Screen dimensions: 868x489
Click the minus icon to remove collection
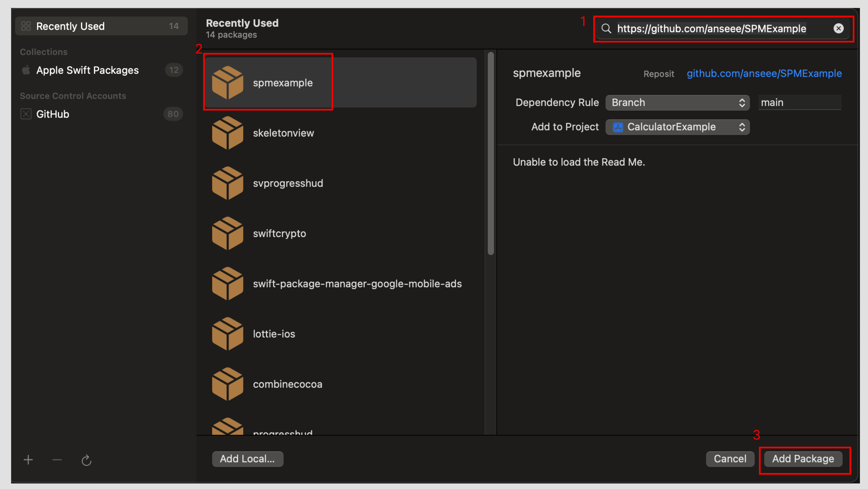click(x=57, y=460)
